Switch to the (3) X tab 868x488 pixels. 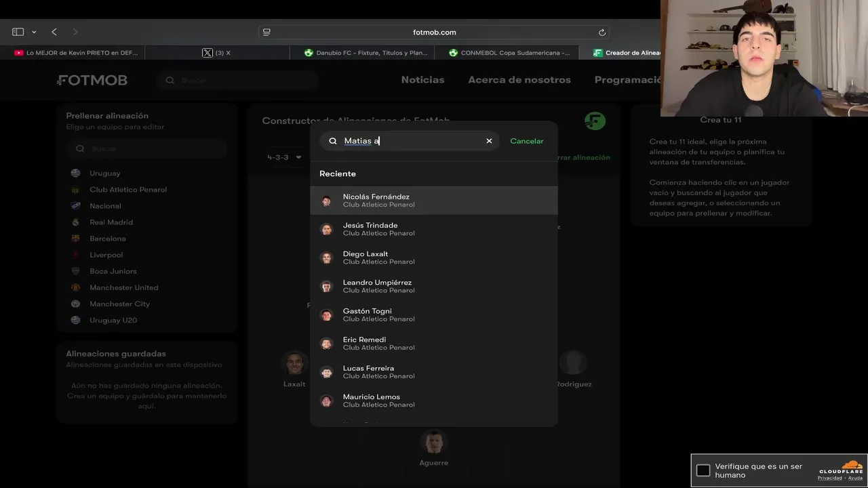pyautogui.click(x=217, y=52)
